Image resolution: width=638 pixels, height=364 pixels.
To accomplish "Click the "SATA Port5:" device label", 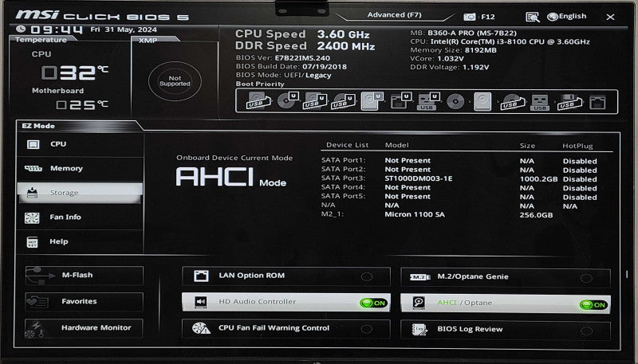I will [x=343, y=196].
